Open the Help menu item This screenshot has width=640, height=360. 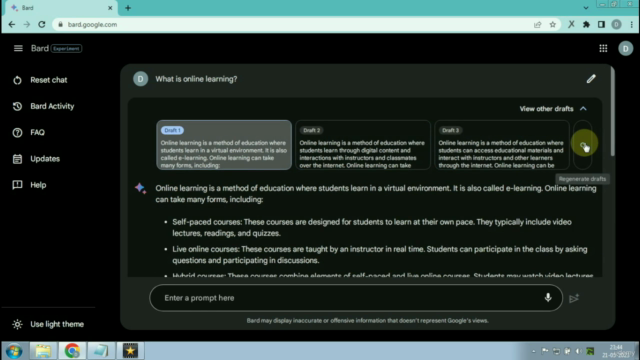click(38, 185)
